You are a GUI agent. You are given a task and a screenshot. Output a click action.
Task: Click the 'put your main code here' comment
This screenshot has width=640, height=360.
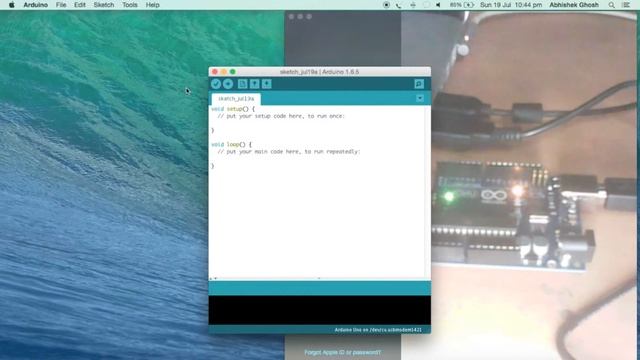point(289,151)
